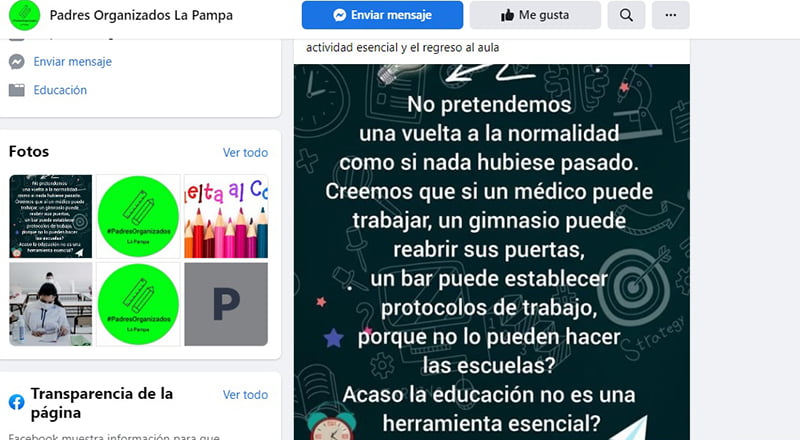The image size is (800, 440).
Task: Click the green Padres Organizados page avatar
Action: coord(24,15)
